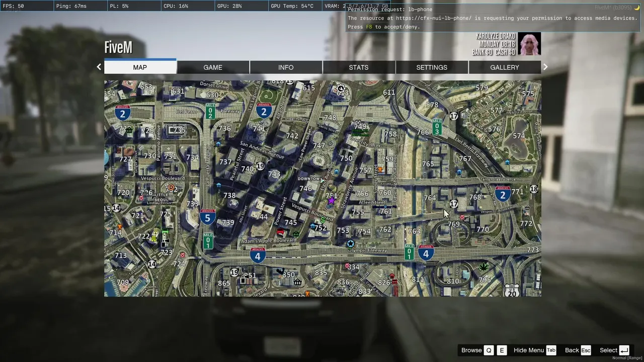Click the store basket blip near 728
Screen dimensions: 644x362
coord(129,130)
